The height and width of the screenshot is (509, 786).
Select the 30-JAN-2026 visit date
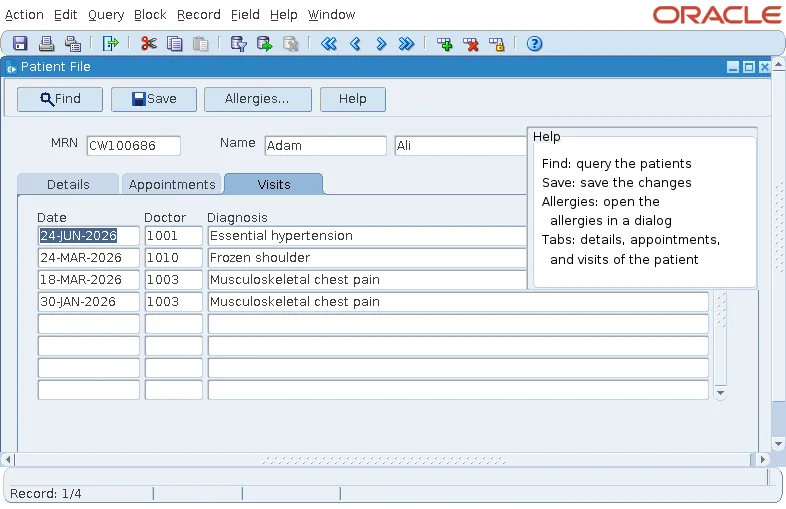[89, 302]
